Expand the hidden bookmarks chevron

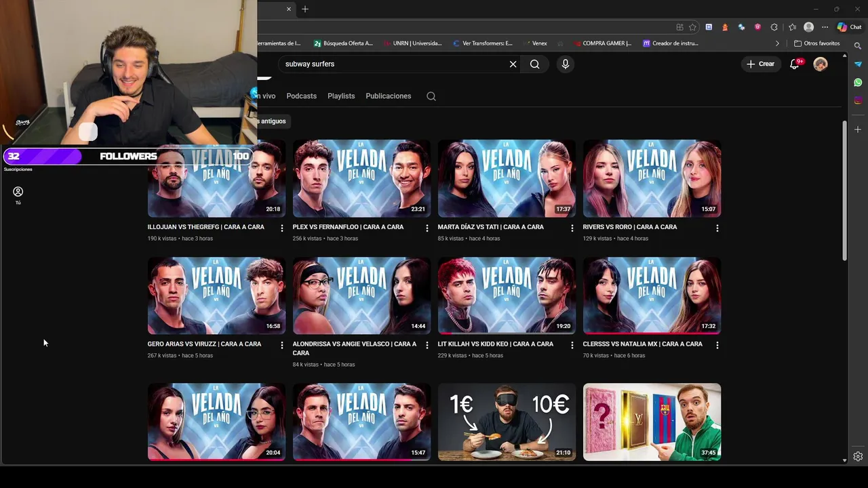point(777,43)
